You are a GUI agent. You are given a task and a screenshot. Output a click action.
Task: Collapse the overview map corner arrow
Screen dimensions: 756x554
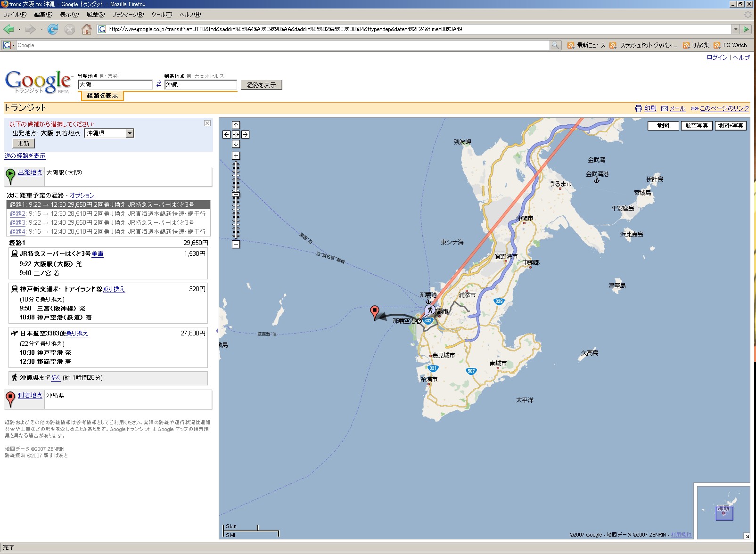[747, 536]
